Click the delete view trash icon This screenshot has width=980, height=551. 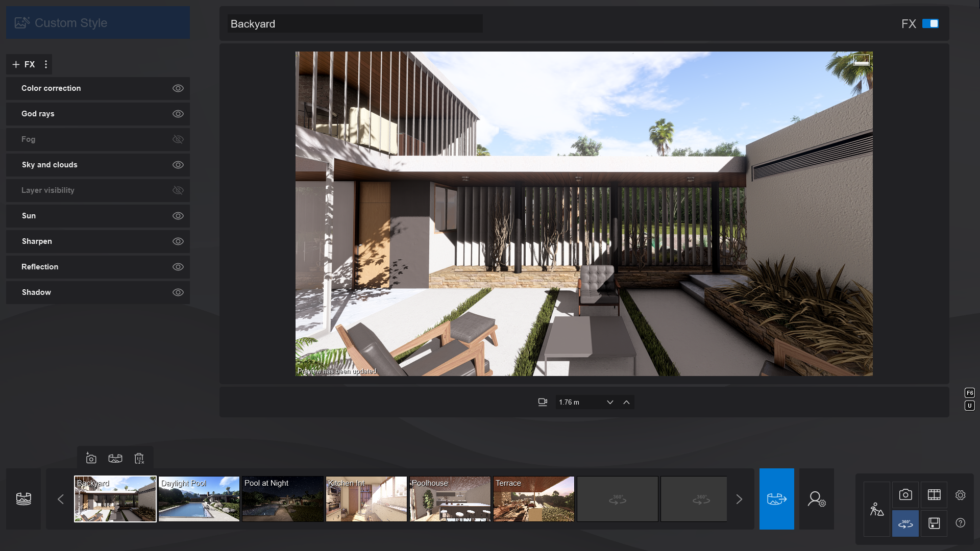[139, 458]
